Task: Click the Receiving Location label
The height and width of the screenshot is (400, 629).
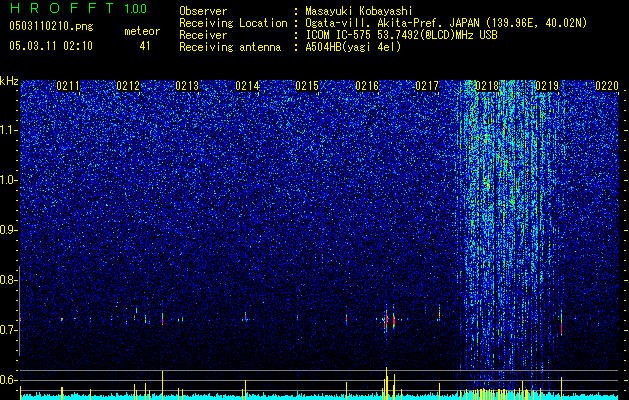Action: pyautogui.click(x=233, y=23)
